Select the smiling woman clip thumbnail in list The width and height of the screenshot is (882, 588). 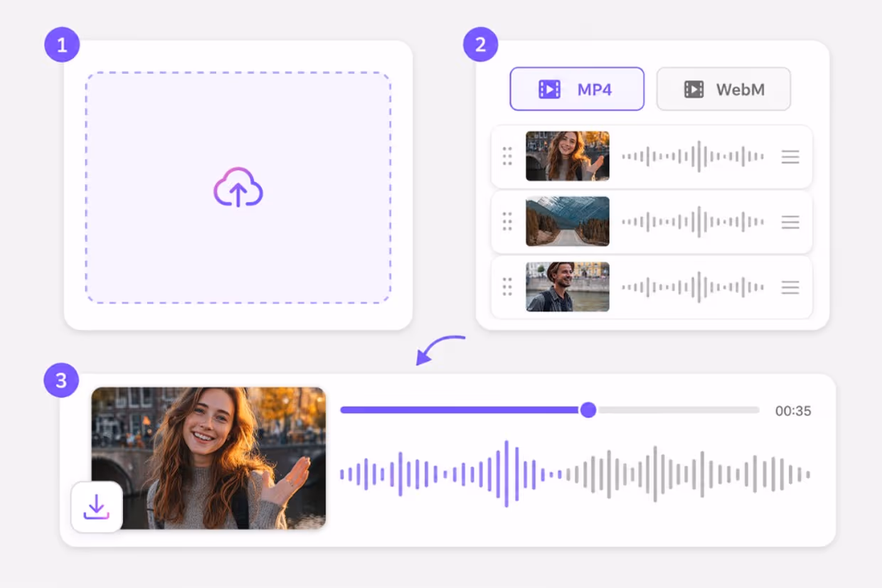568,156
